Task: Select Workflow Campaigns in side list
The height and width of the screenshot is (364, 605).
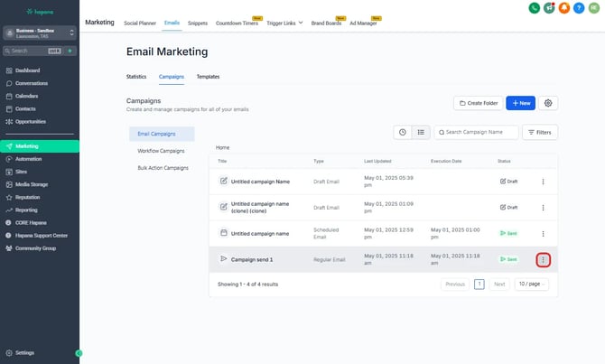Action: [x=161, y=151]
